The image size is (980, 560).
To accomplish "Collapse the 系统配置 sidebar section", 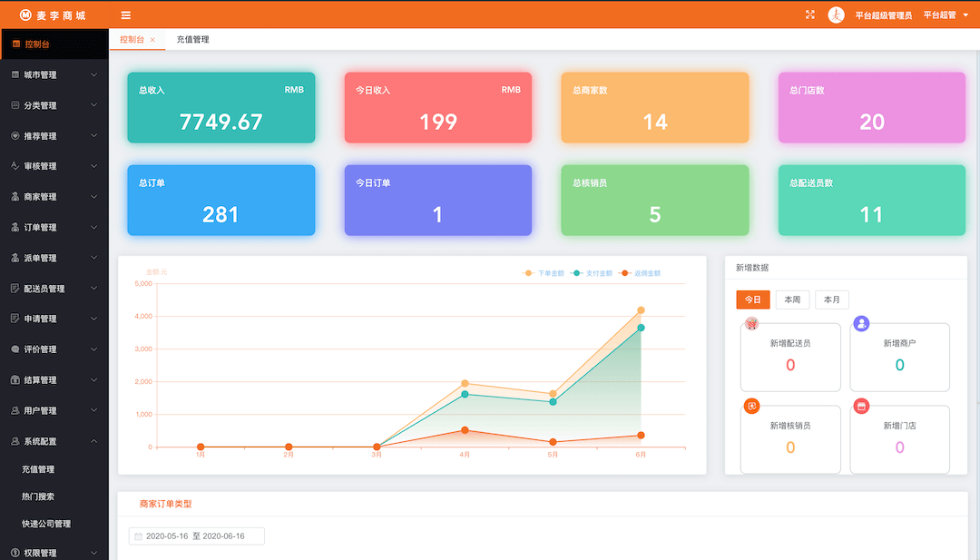I will pos(54,441).
